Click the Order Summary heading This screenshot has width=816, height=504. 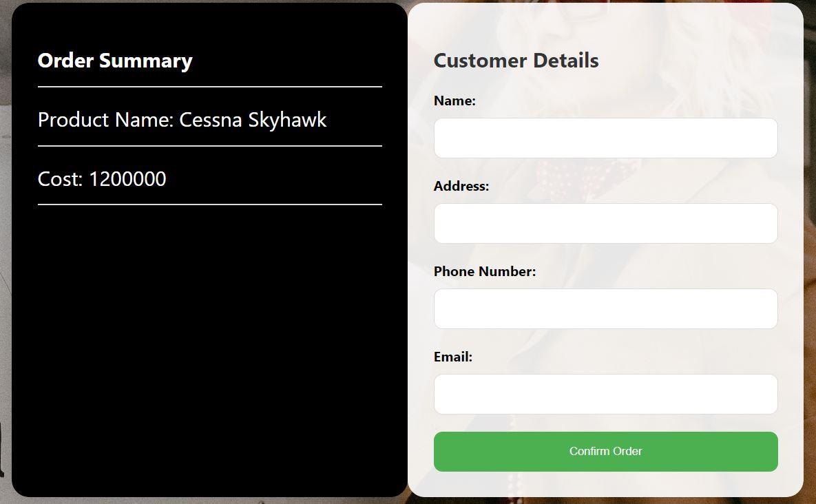115,61
